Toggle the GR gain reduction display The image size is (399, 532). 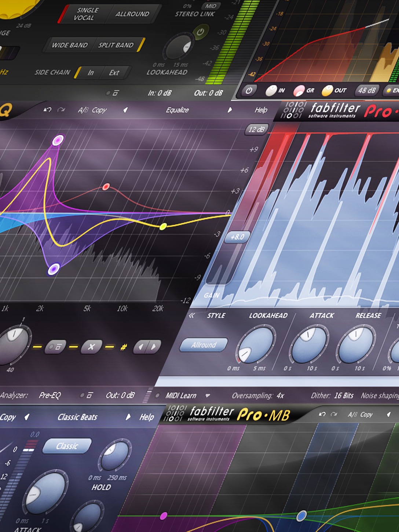[x=304, y=90]
